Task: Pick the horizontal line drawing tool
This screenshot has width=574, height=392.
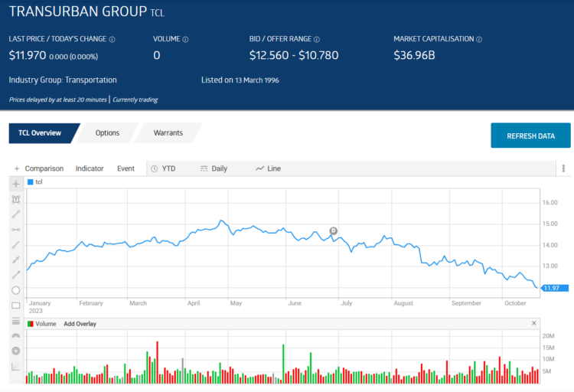Action: [x=16, y=230]
